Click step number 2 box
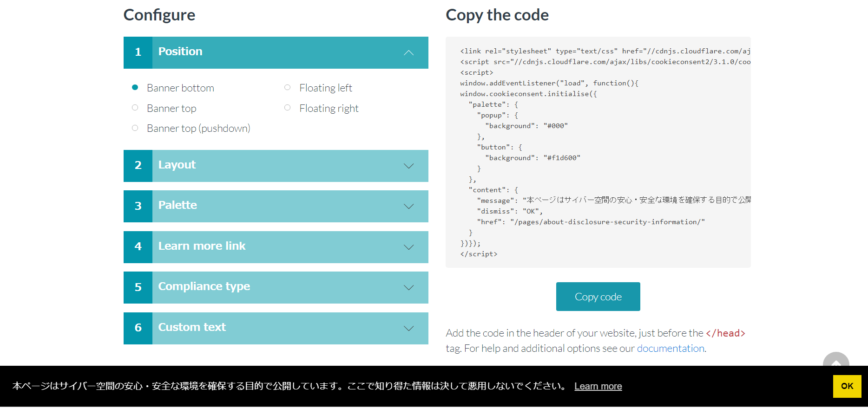868x408 pixels. (138, 166)
